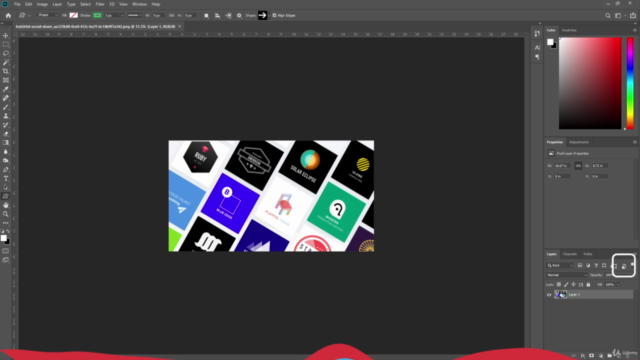Select the Dodge tool

pyautogui.click(x=6, y=161)
